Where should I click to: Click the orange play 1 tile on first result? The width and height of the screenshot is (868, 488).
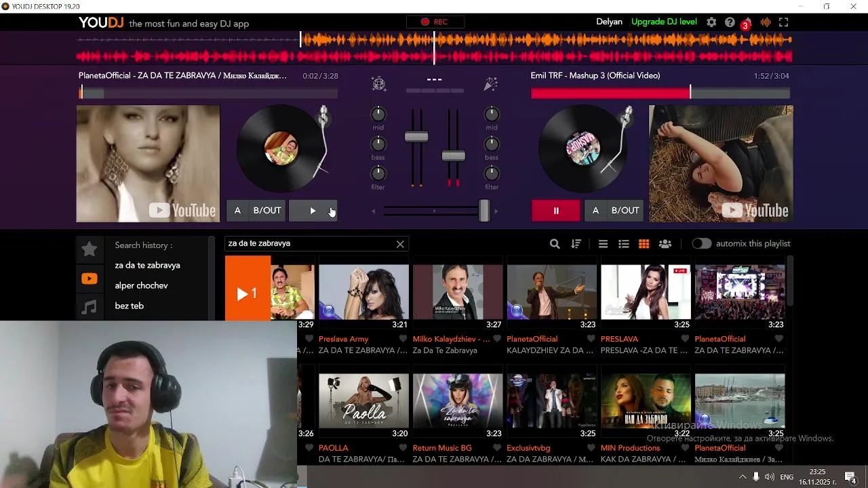click(x=248, y=293)
